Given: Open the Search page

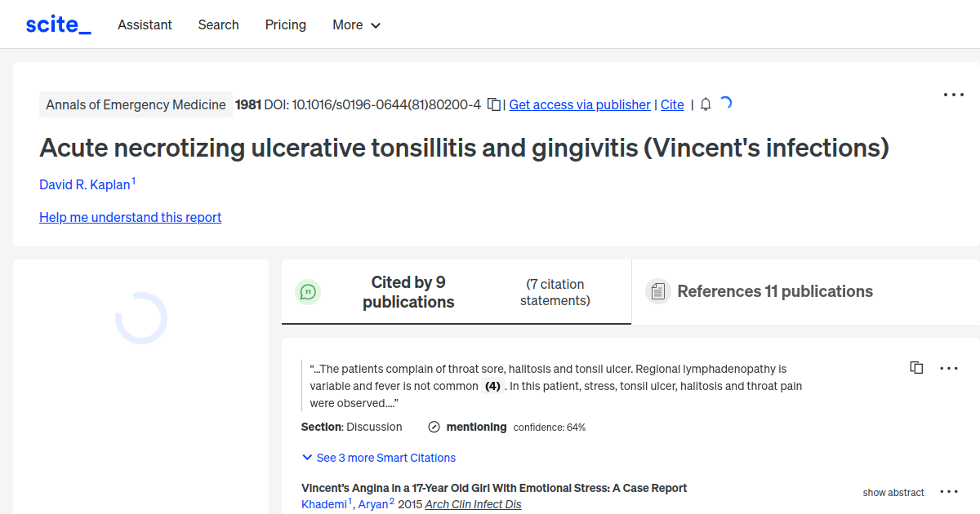Looking at the screenshot, I should [218, 24].
